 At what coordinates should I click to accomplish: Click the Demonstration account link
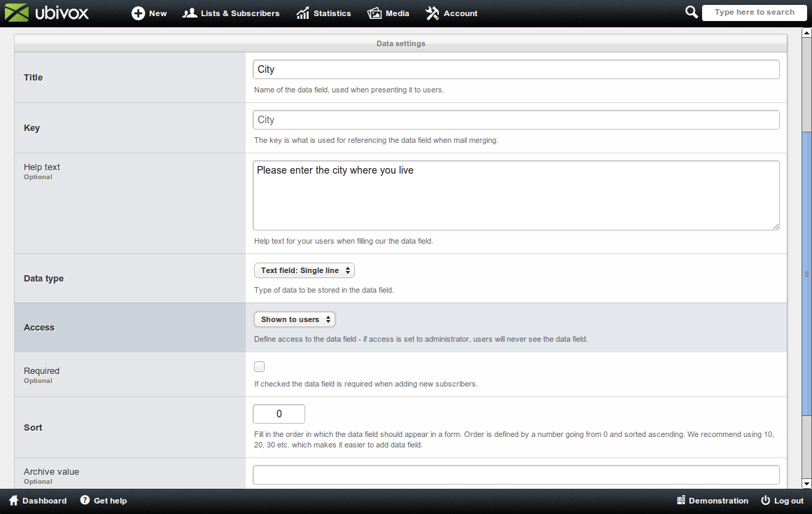coord(713,501)
